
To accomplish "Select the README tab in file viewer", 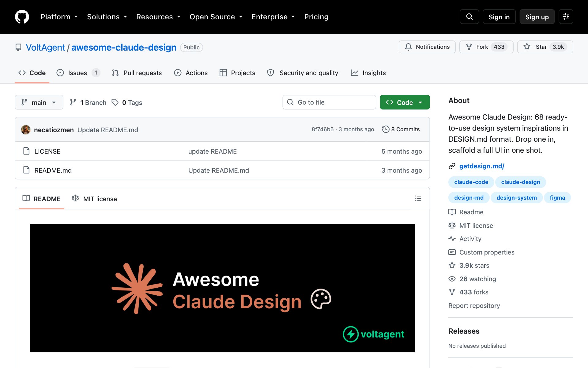I will 42,199.
